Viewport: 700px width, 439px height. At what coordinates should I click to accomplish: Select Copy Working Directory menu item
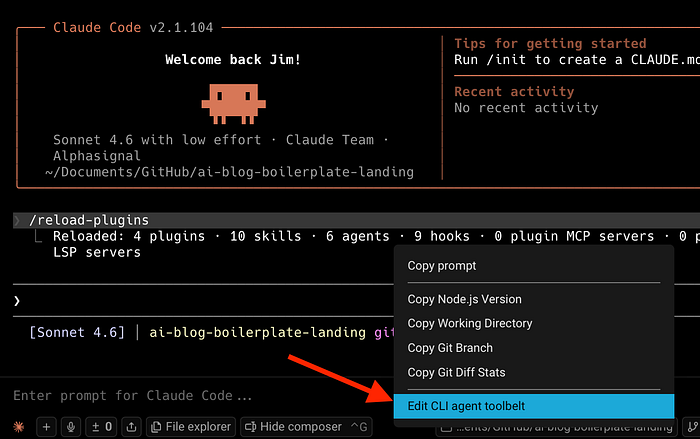click(533, 323)
